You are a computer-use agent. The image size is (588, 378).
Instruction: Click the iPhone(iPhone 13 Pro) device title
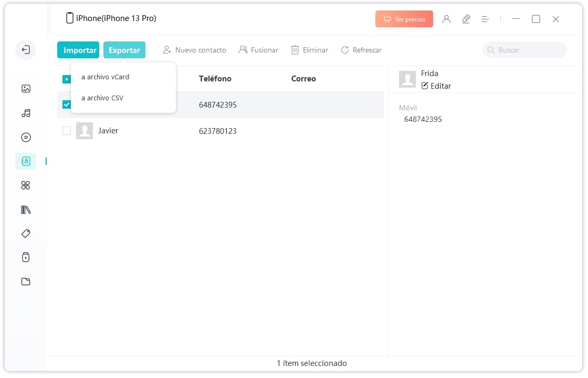coord(117,18)
